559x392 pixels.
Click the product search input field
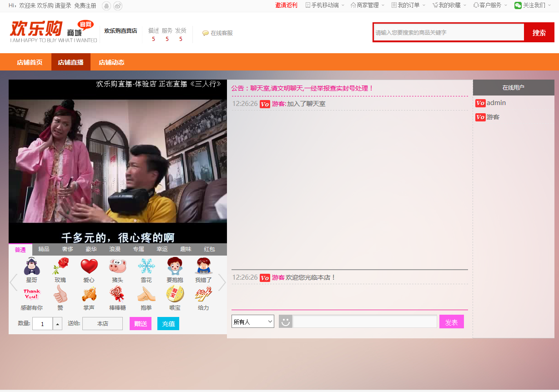click(449, 33)
